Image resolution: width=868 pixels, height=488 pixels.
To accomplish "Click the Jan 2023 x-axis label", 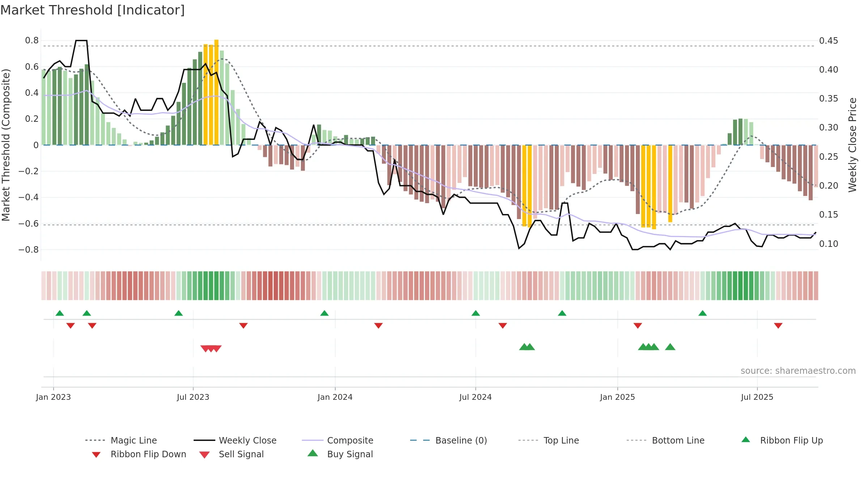I will [x=54, y=397].
